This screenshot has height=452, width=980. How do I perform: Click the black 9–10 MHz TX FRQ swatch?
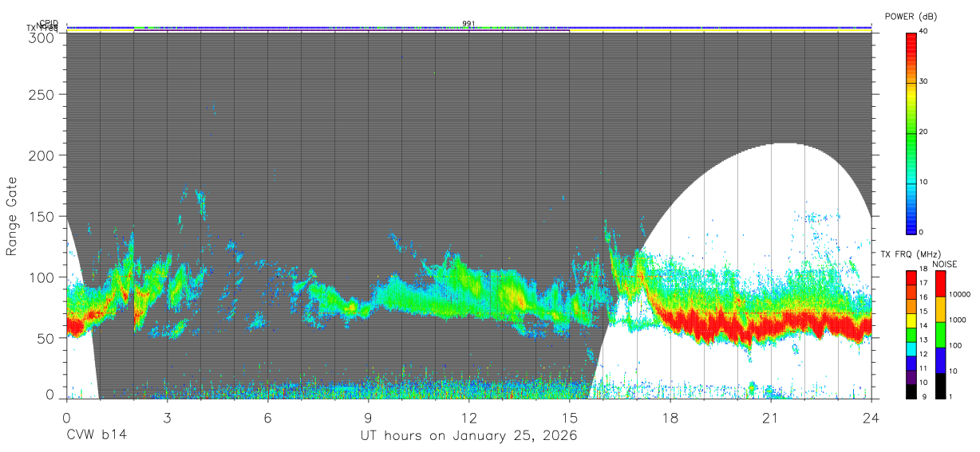[x=911, y=390]
